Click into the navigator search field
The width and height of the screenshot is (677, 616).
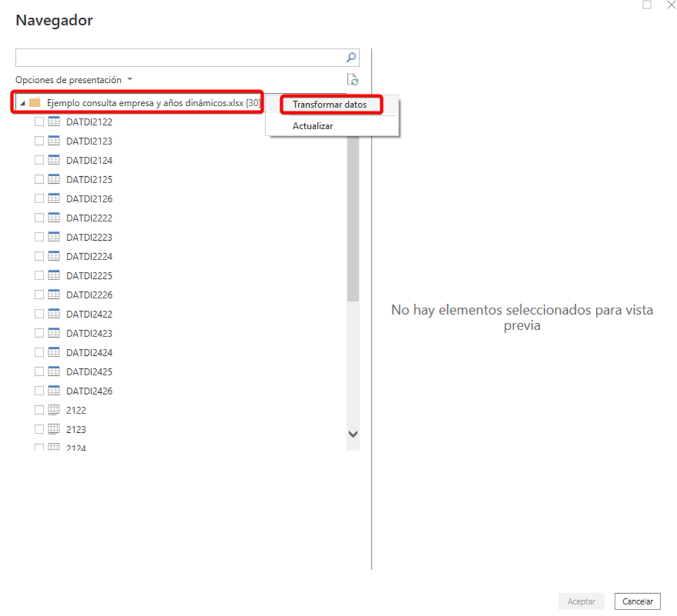pos(179,58)
